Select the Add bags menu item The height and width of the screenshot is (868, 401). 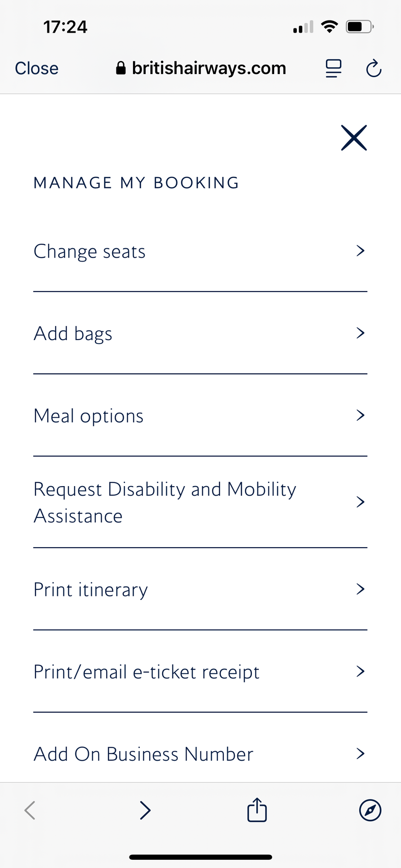pos(73,334)
